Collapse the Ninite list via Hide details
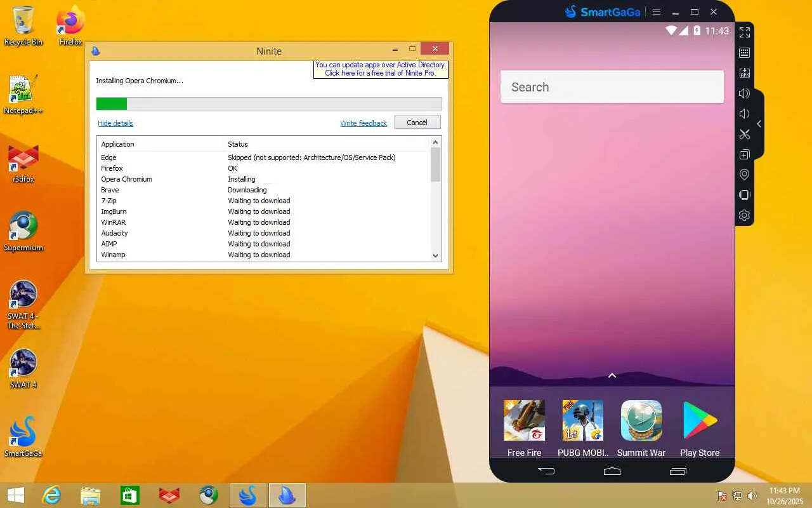812x508 pixels. 115,123
